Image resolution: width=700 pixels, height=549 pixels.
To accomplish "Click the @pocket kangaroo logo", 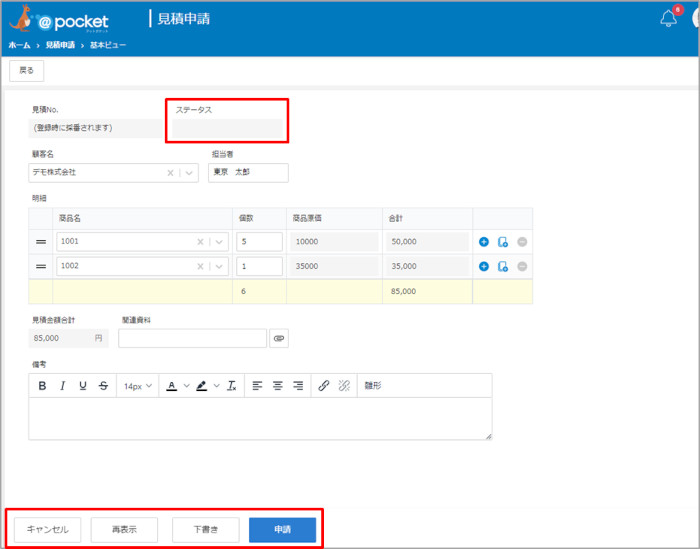I will click(58, 19).
